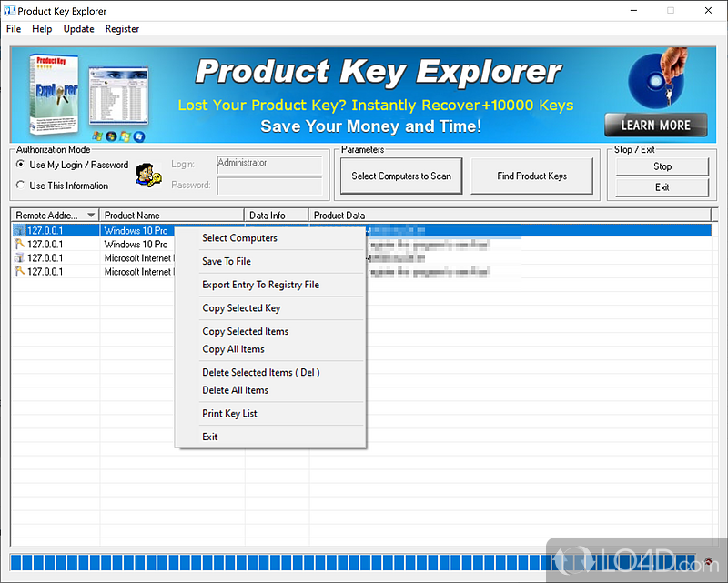Click the Stop button
This screenshot has width=728, height=583.
(x=662, y=166)
